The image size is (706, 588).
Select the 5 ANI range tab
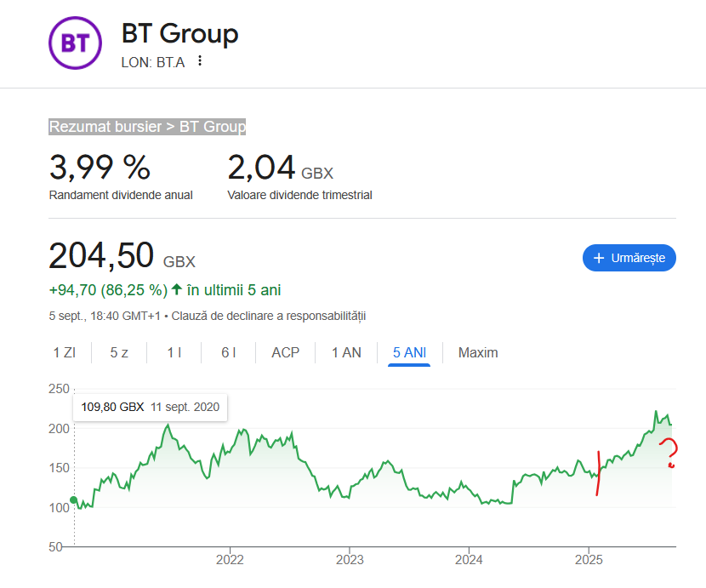[x=409, y=352]
